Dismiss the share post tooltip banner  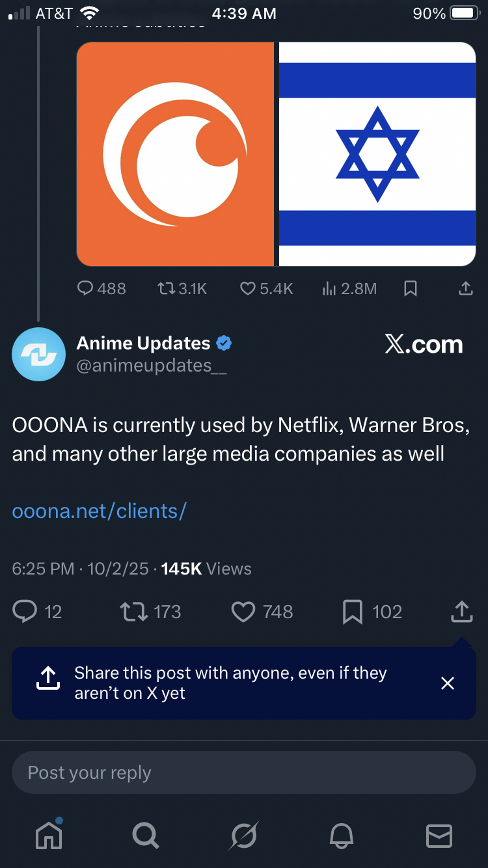point(448,683)
